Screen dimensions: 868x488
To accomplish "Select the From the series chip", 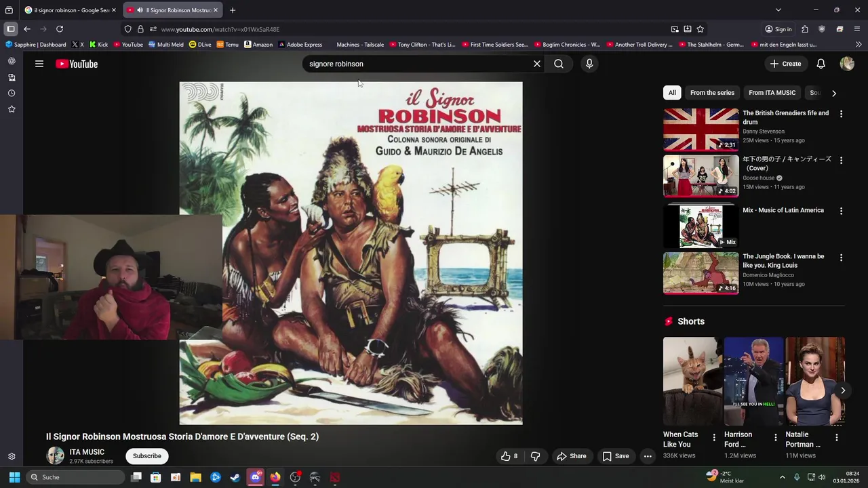I will (712, 93).
